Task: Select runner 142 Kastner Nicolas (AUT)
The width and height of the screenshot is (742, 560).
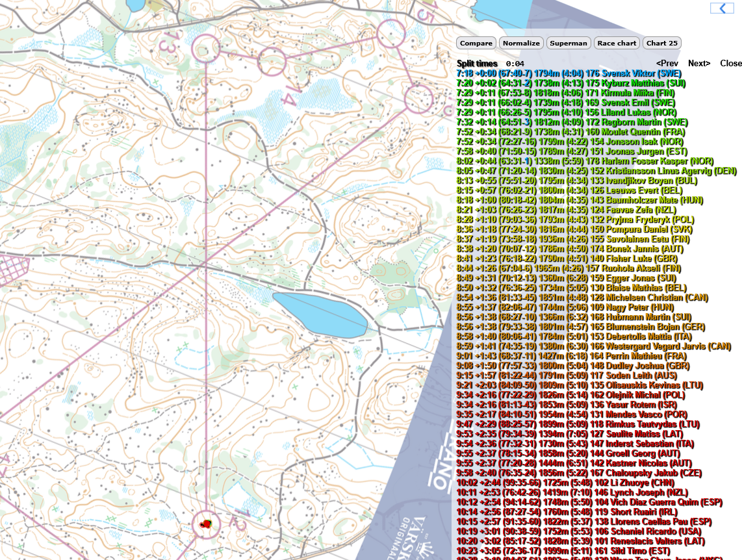Action: click(574, 463)
